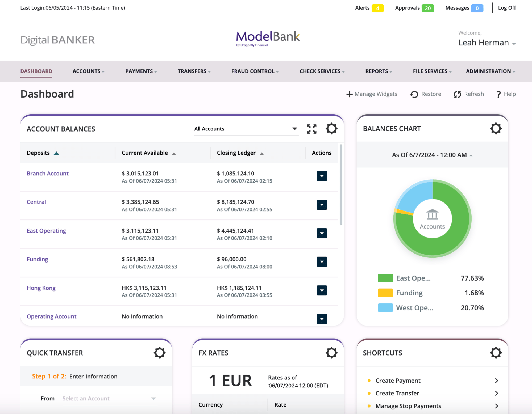
Task: Open FX Rates settings gear
Action: pos(331,353)
